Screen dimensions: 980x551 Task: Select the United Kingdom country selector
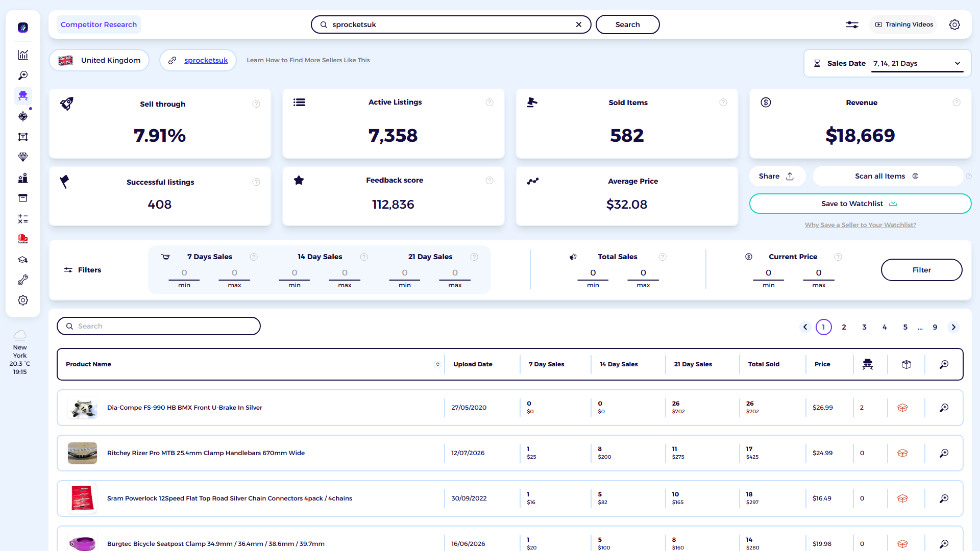[x=99, y=60]
